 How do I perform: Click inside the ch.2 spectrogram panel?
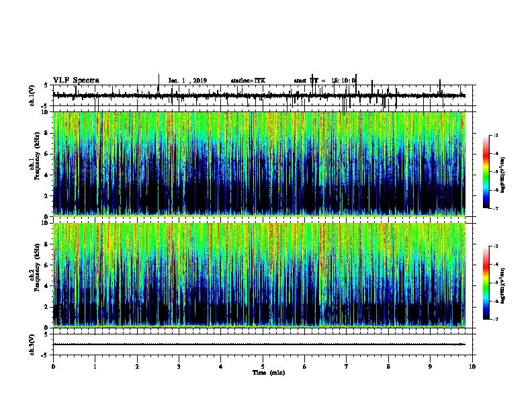(x=259, y=275)
